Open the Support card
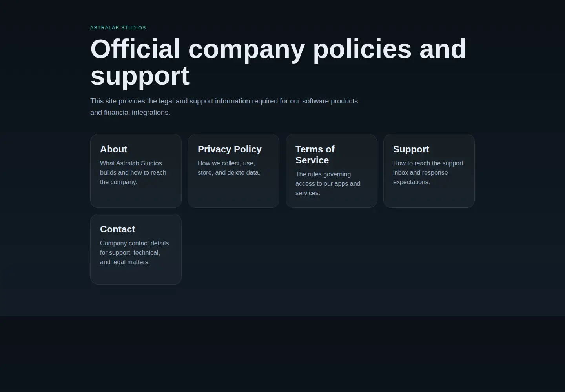 pos(429,171)
